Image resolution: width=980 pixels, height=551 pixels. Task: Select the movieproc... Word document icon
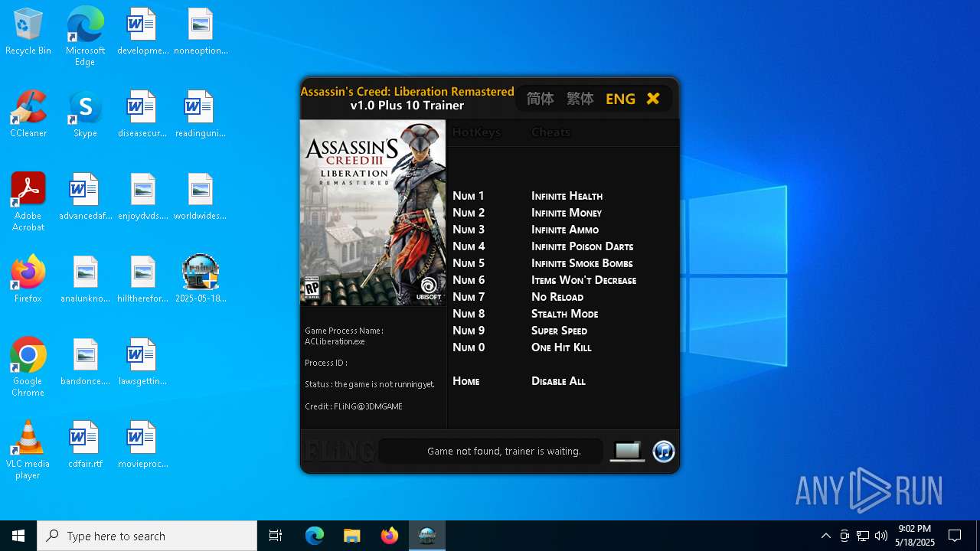[142, 445]
